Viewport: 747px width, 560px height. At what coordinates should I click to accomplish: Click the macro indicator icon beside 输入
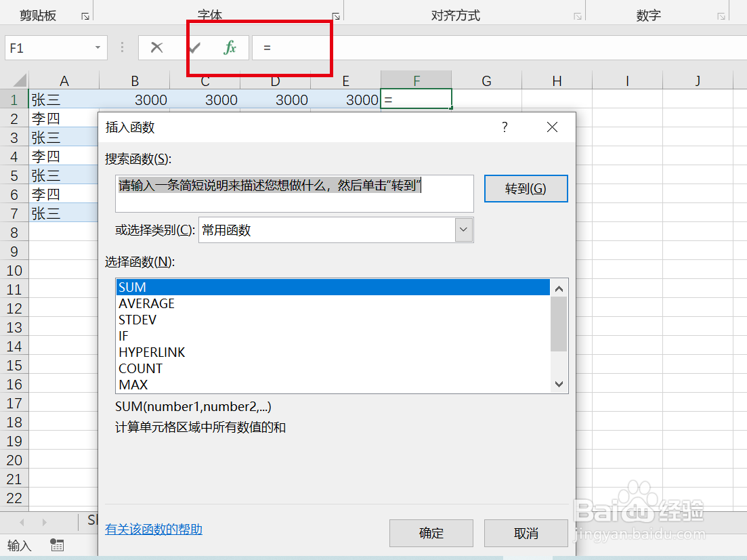pos(56,545)
